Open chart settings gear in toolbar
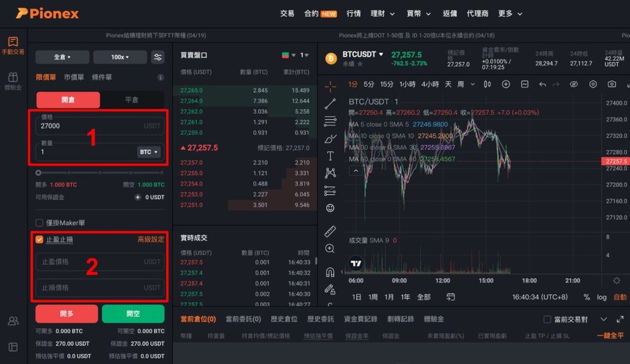 pos(593,84)
